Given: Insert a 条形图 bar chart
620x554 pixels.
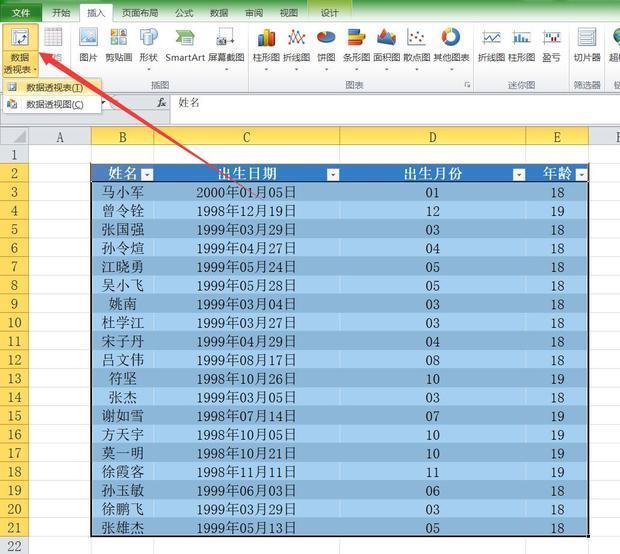Looking at the screenshot, I should tap(356, 44).
